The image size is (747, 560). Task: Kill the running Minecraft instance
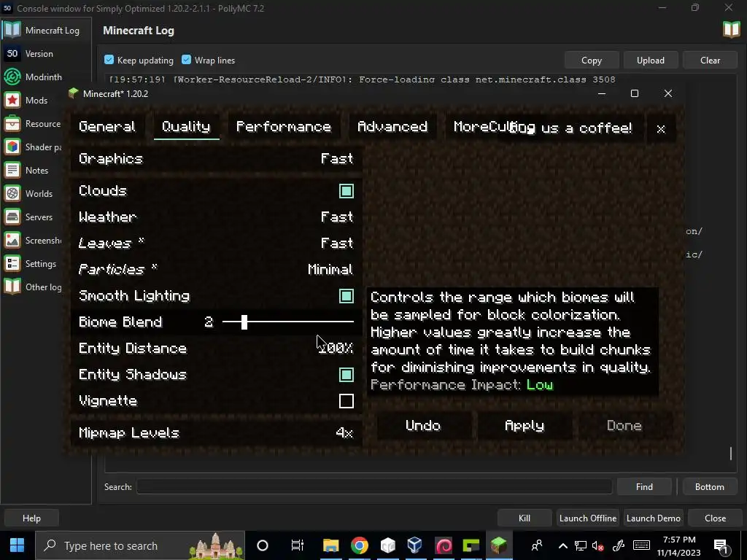point(525,518)
